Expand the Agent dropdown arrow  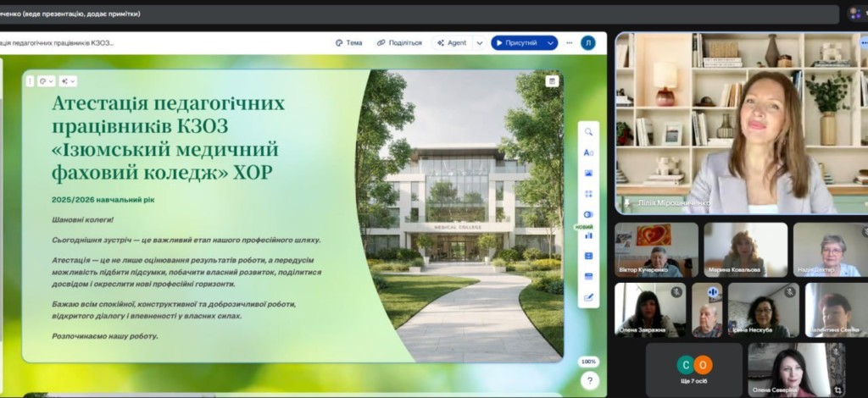click(x=479, y=43)
